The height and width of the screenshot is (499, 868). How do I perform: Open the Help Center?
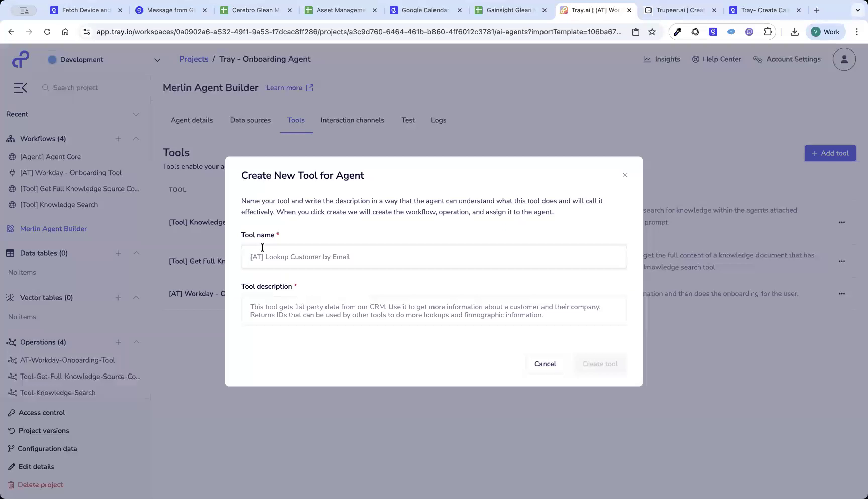tap(716, 59)
